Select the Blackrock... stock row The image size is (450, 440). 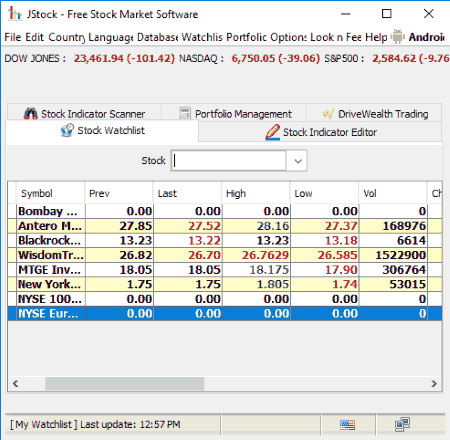click(x=225, y=240)
